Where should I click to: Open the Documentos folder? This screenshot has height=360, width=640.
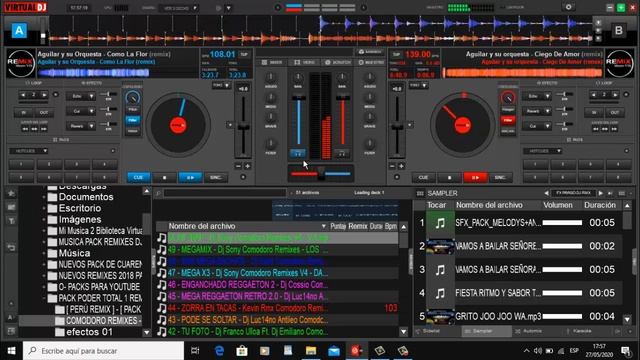86,197
